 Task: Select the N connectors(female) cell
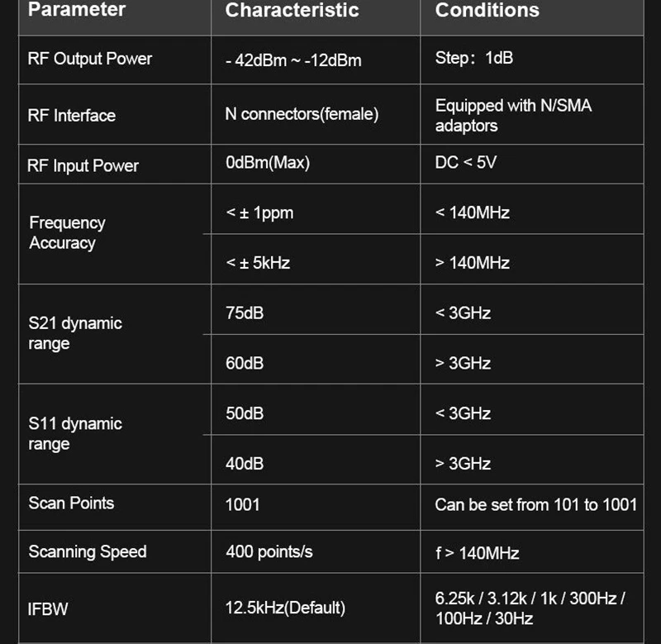point(302,114)
